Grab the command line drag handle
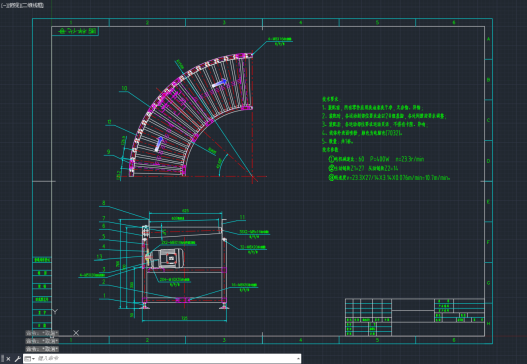The image size is (527, 364). [x=2, y=359]
